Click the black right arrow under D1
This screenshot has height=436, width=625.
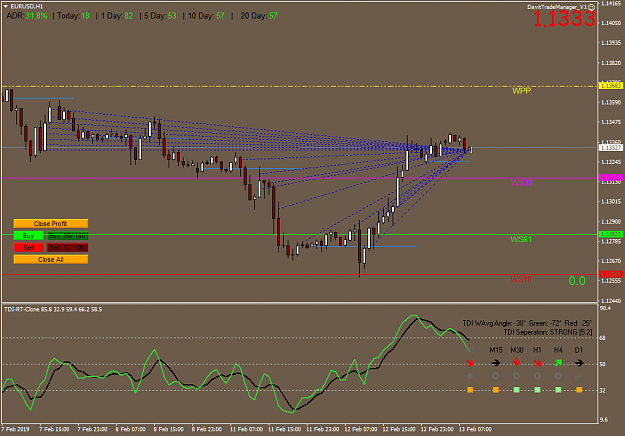tap(579, 363)
